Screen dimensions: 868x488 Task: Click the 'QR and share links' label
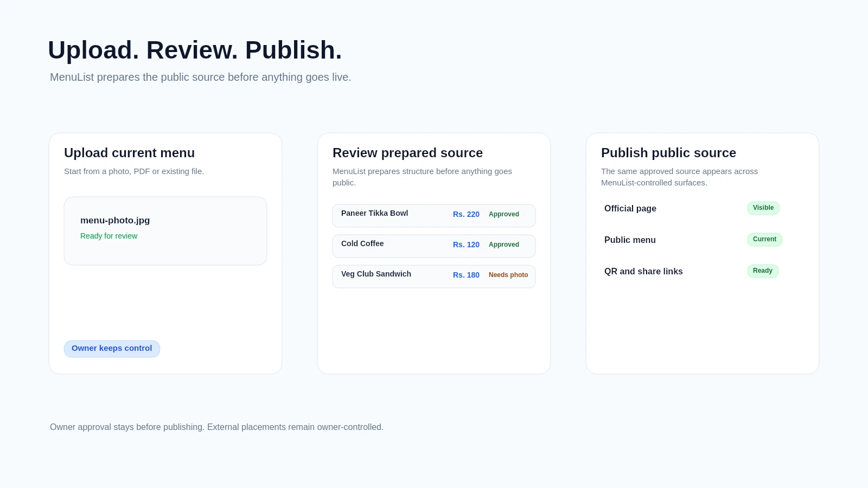(x=643, y=271)
